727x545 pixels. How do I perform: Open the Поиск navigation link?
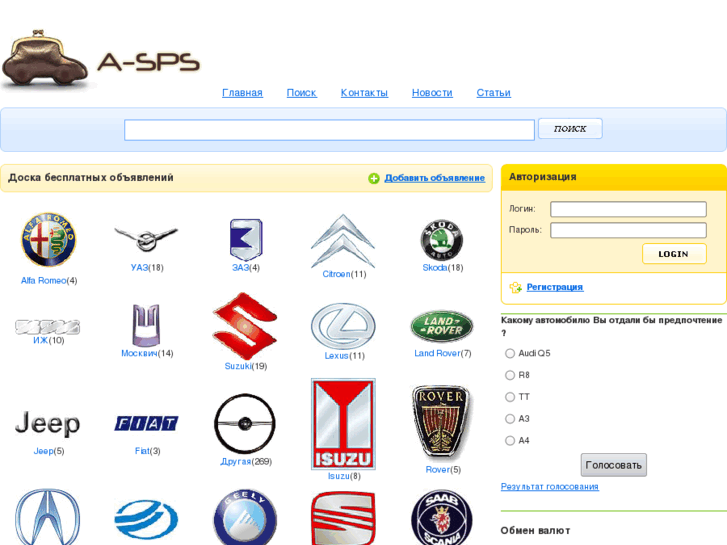[301, 93]
